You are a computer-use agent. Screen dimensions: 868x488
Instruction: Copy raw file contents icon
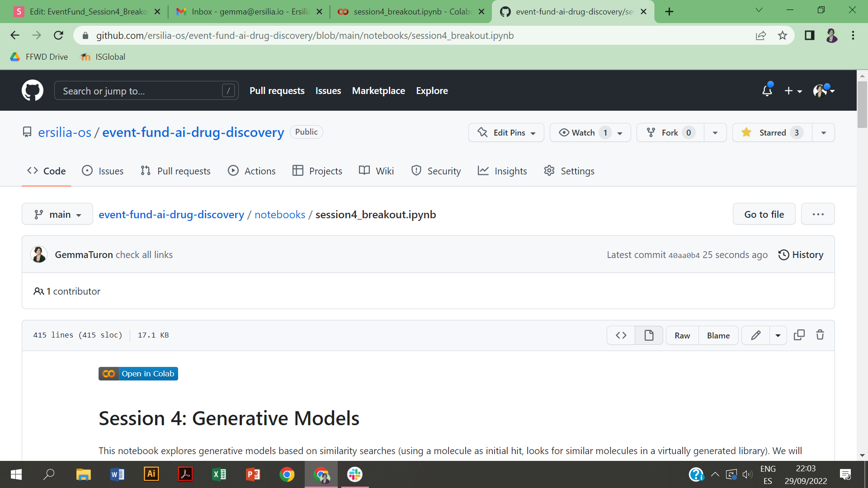[799, 335]
